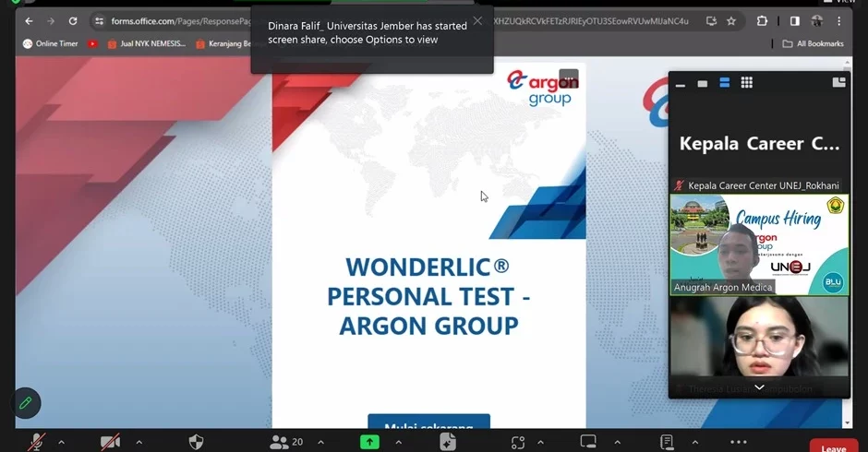
Task: Open the Whiteboards icon
Action: [588, 442]
